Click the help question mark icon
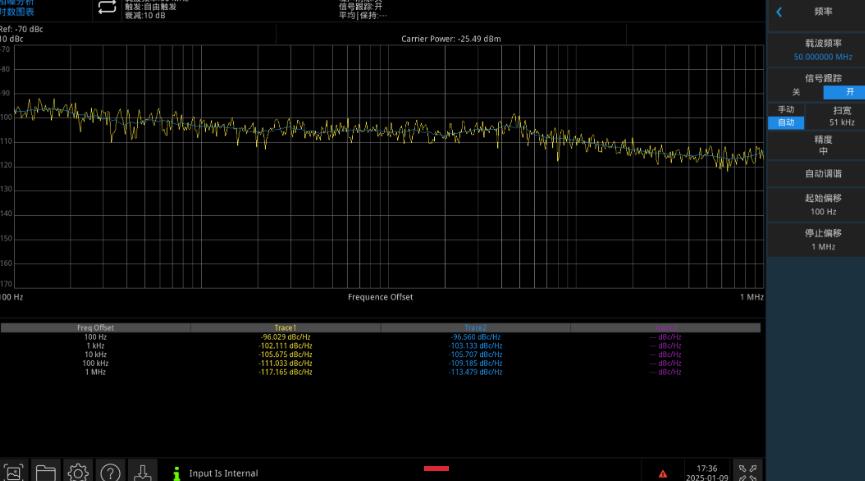 (110, 472)
